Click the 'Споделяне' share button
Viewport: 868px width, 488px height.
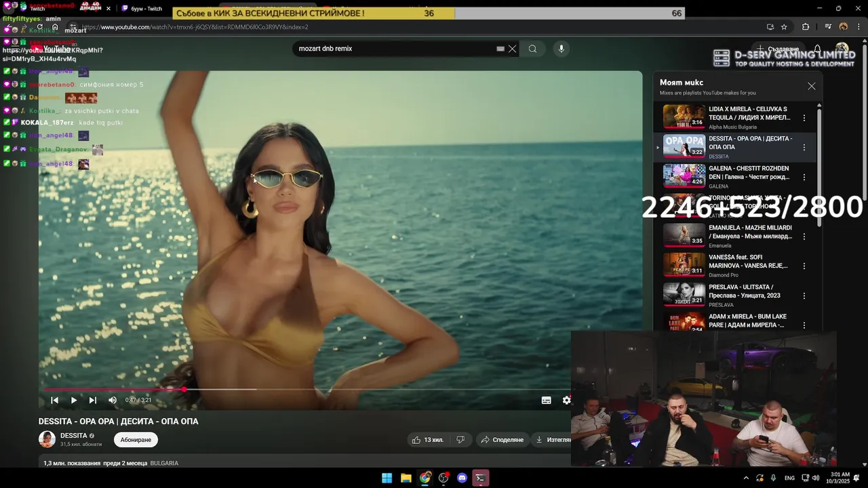tap(502, 440)
